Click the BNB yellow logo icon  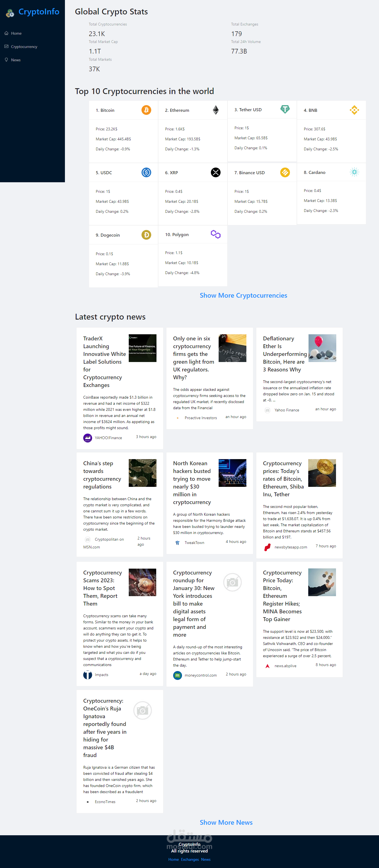click(354, 110)
